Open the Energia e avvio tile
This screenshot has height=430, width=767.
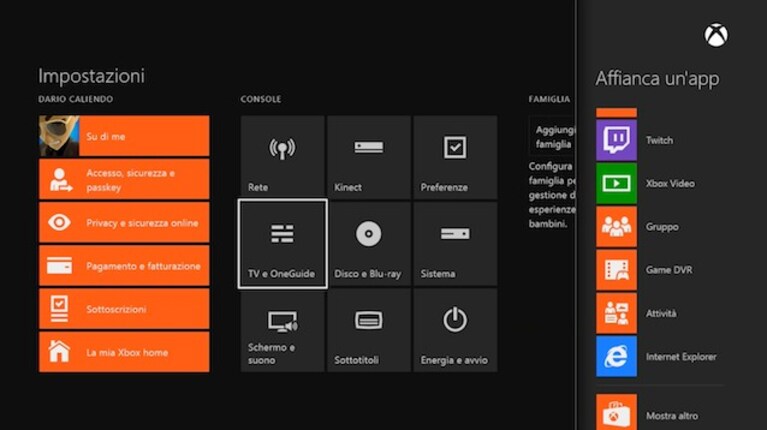[x=455, y=330]
